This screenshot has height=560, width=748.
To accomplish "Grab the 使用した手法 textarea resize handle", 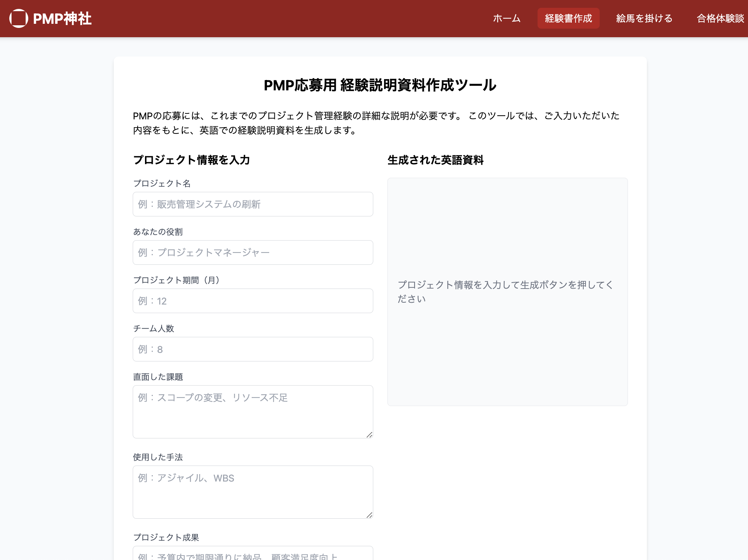I will (x=370, y=515).
